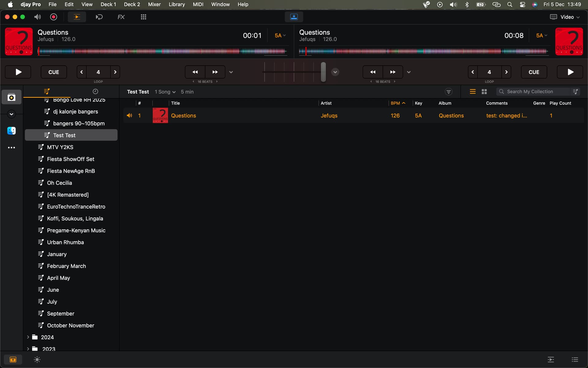The width and height of the screenshot is (588, 368).
Task: Click the crossfader handle
Action: click(323, 72)
